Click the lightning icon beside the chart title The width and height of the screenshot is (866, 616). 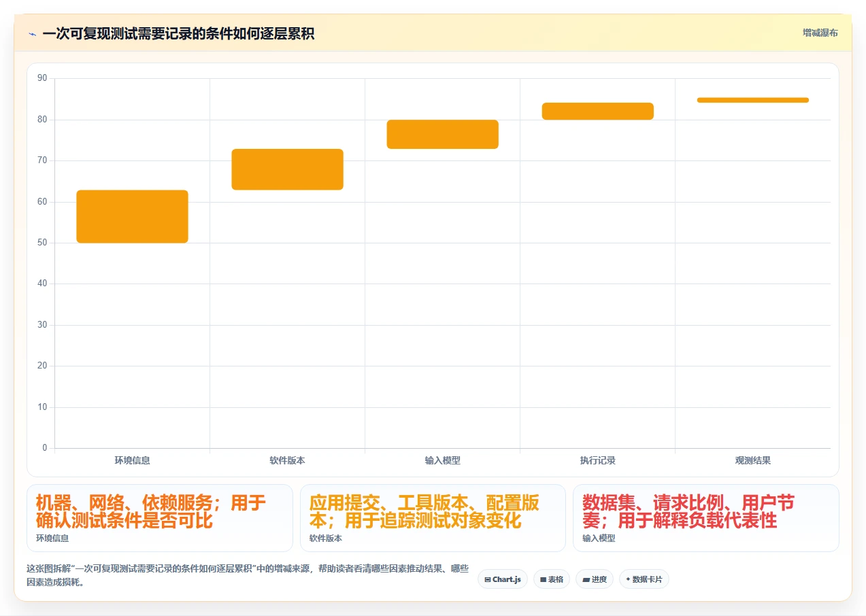click(x=32, y=34)
